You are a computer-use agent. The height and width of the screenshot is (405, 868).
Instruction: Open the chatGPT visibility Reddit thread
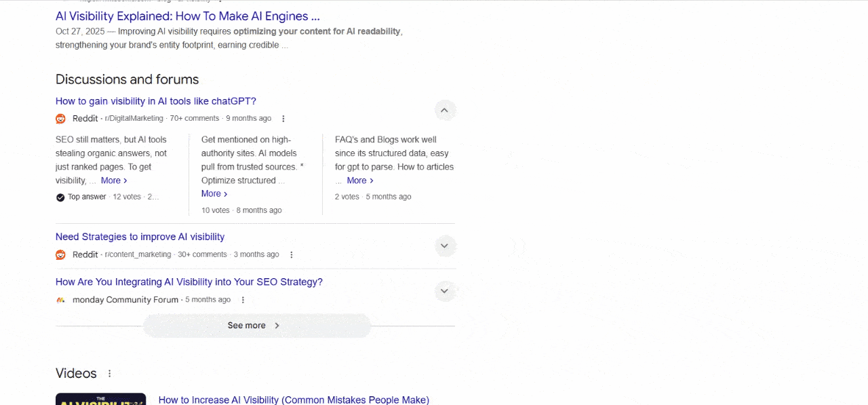[156, 100]
